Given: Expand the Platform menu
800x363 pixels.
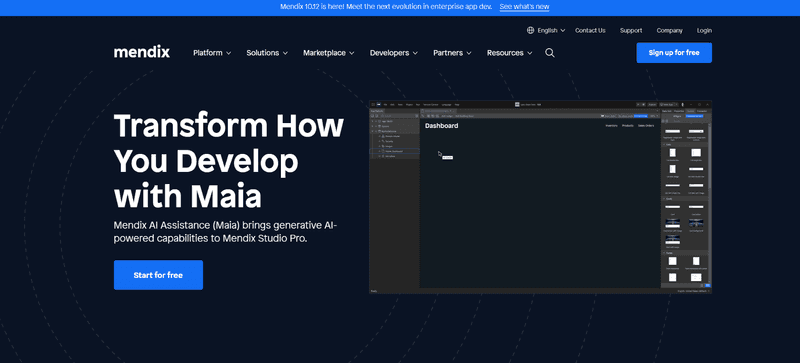Looking at the screenshot, I should [x=212, y=53].
